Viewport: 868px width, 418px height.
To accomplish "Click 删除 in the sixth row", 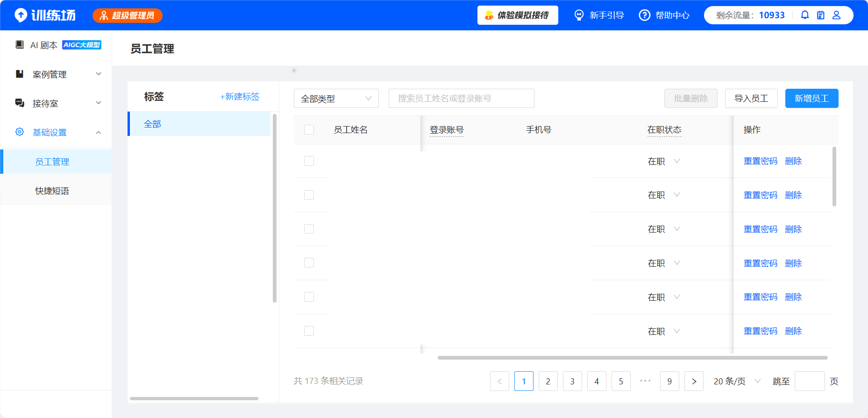I will tap(793, 331).
